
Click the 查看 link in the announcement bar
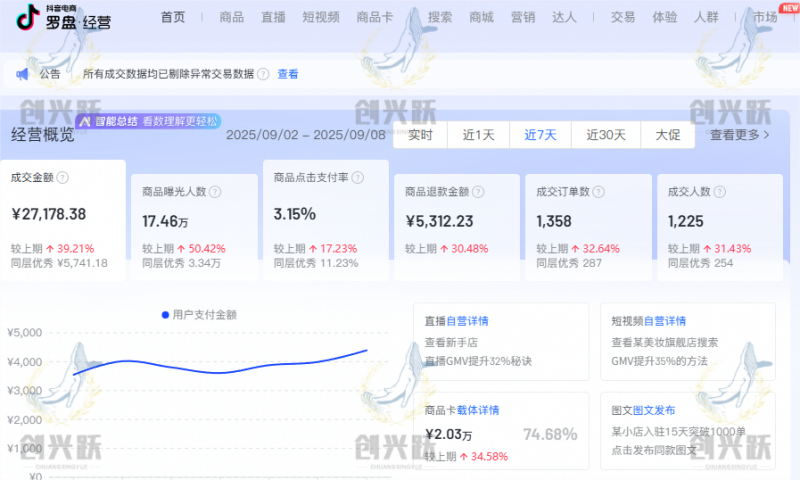pyautogui.click(x=288, y=74)
